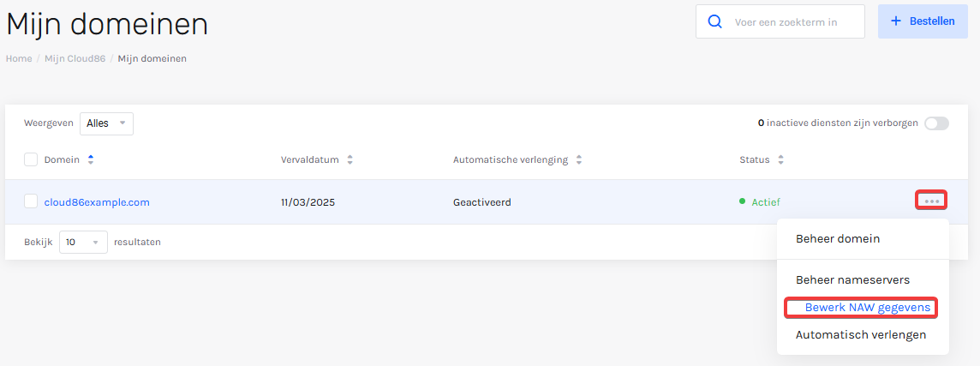Choose Automatisch verlengen from the menu

[x=861, y=335]
